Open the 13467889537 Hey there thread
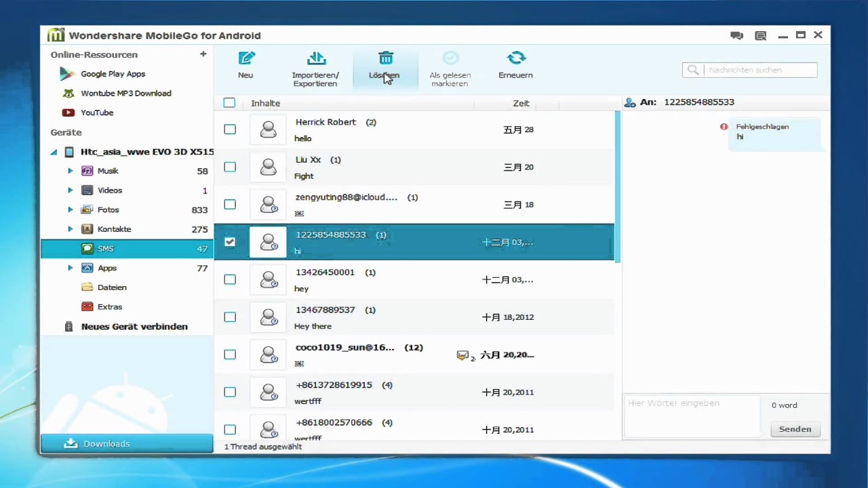Viewport: 868px width, 488px height. (x=414, y=317)
